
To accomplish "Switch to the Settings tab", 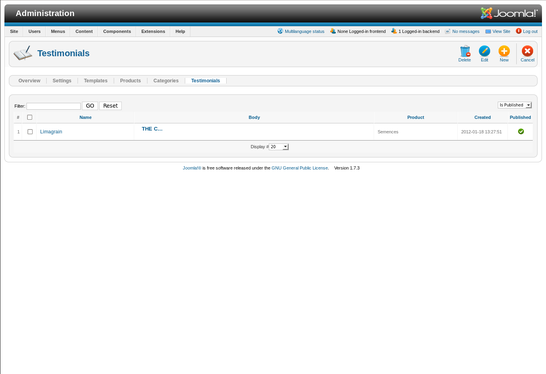I will tap(62, 80).
